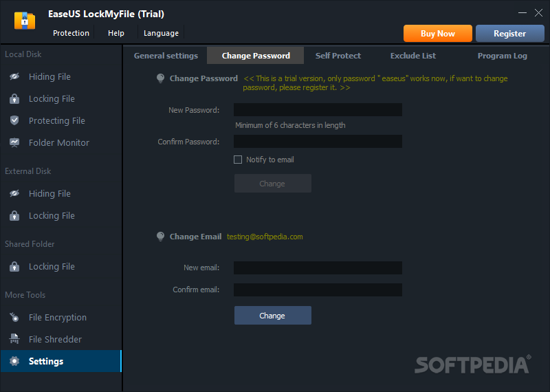Viewport: 550px width, 392px height.
Task: Open the Protection menu
Action: [71, 33]
